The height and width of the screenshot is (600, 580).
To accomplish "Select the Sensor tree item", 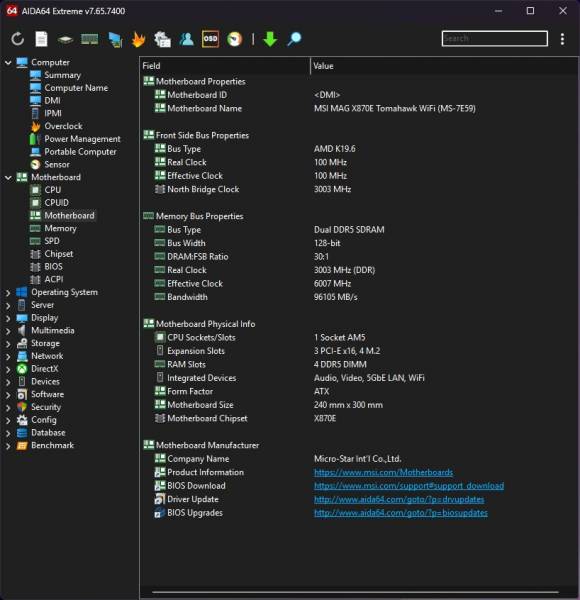I will click(x=57, y=165).
